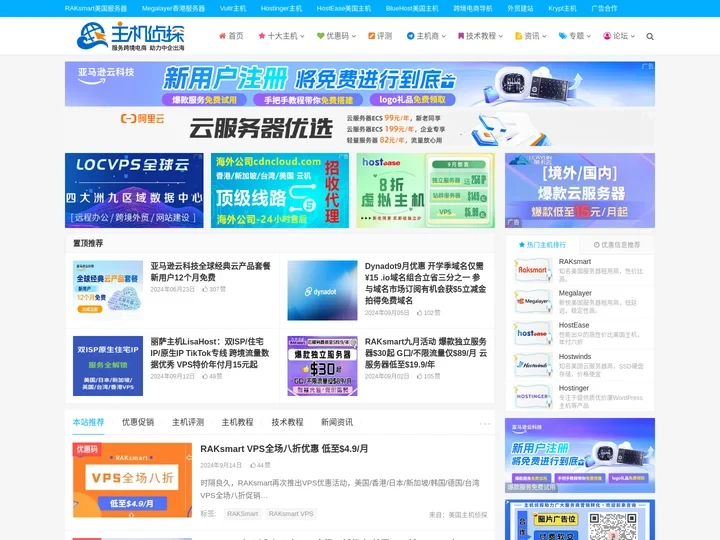Click the green heart icon beside 优惠码
Viewport: 720px width, 540px height.
321,36
